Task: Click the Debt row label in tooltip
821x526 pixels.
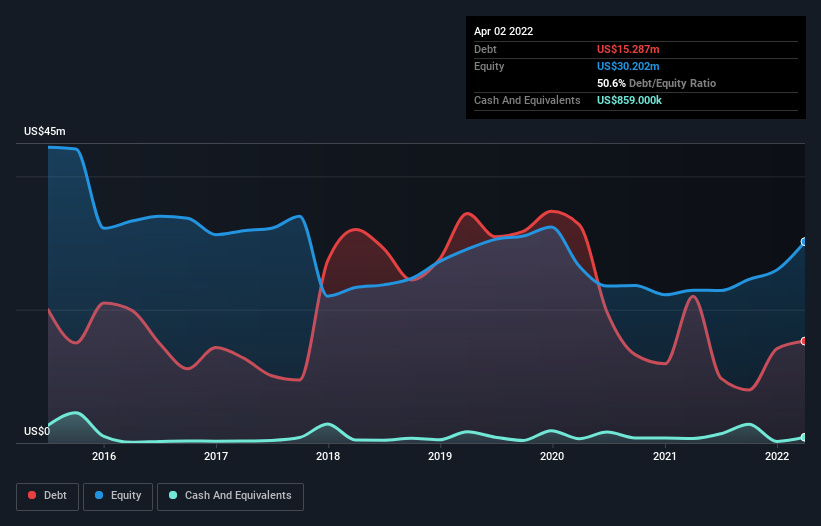Action: click(485, 49)
